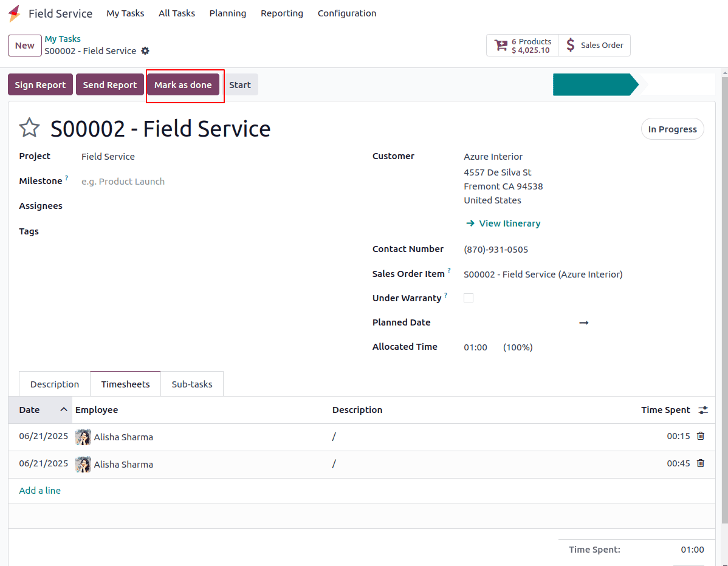
Task: Change the In Progress task state
Action: coord(672,129)
